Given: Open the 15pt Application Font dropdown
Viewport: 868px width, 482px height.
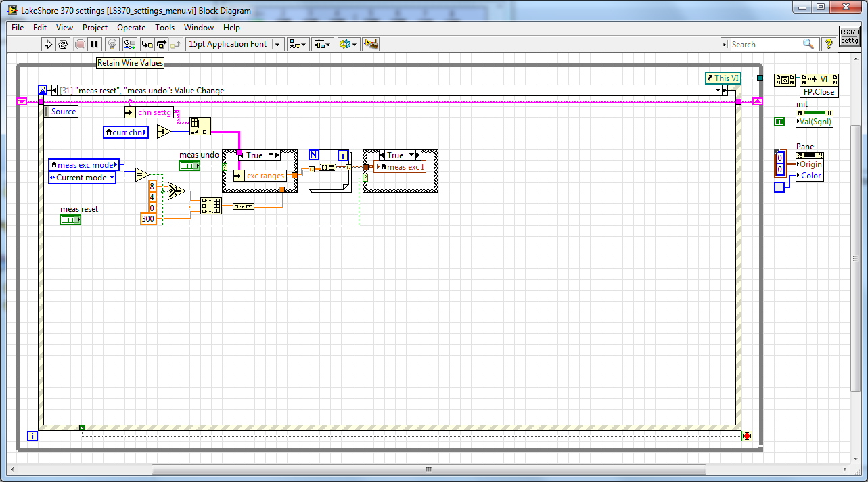Looking at the screenshot, I should (x=235, y=44).
